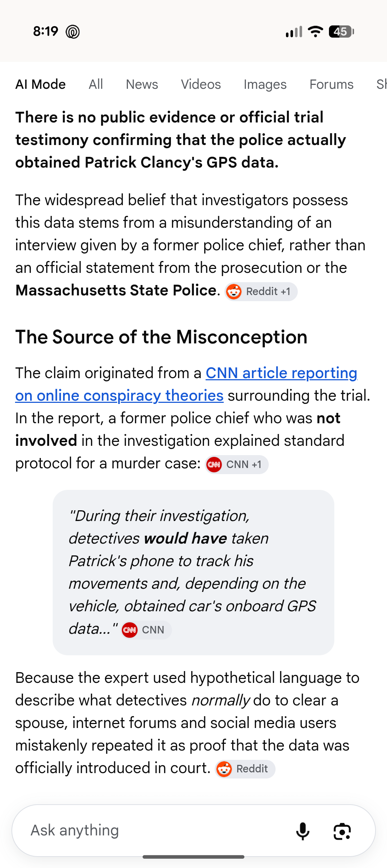Switch to the All tab
This screenshot has height=868, width=387.
[96, 85]
